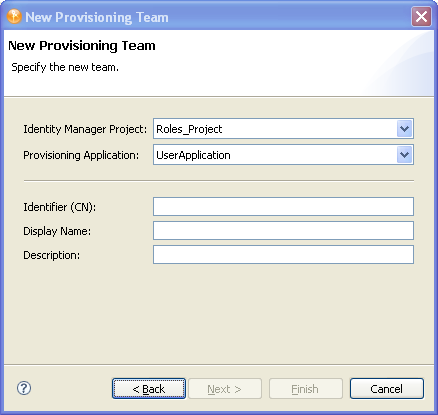Click the dialog title bar application icon
Screen dimensions: 438x415
14,17
